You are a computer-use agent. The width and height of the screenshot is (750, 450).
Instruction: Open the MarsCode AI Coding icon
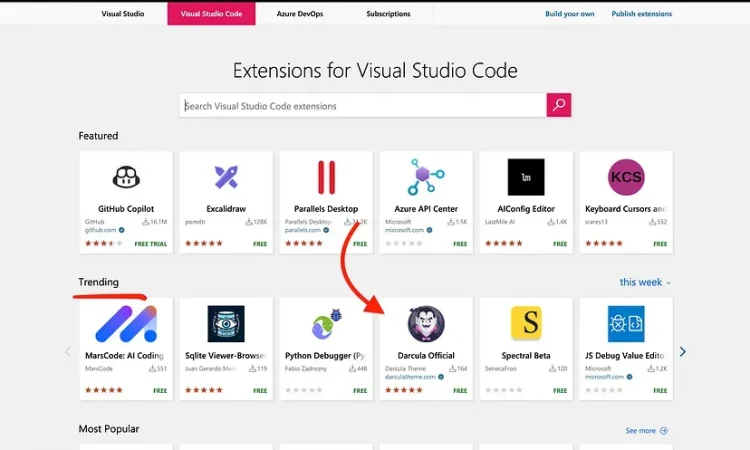pos(125,324)
